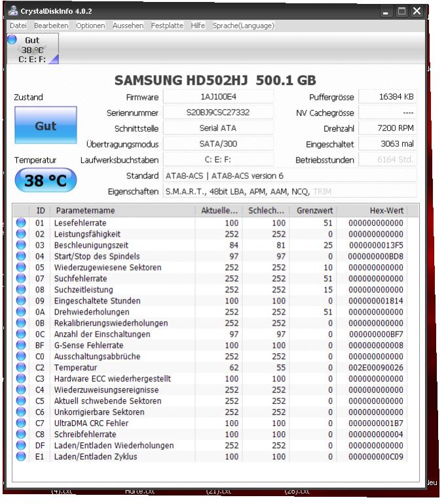Click the status icon for Leistungsfähigkeit
446x504 pixels.
tap(21, 234)
